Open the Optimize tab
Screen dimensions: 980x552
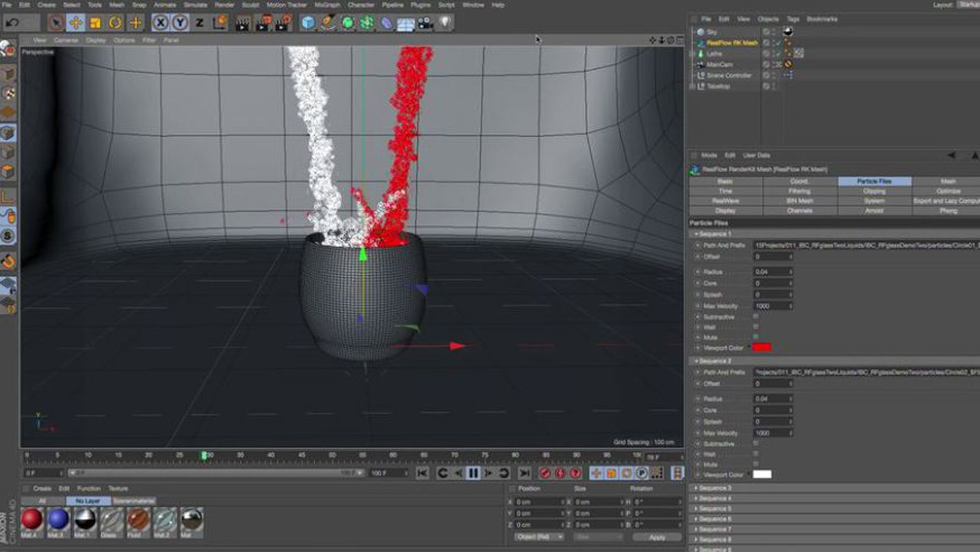click(x=948, y=191)
